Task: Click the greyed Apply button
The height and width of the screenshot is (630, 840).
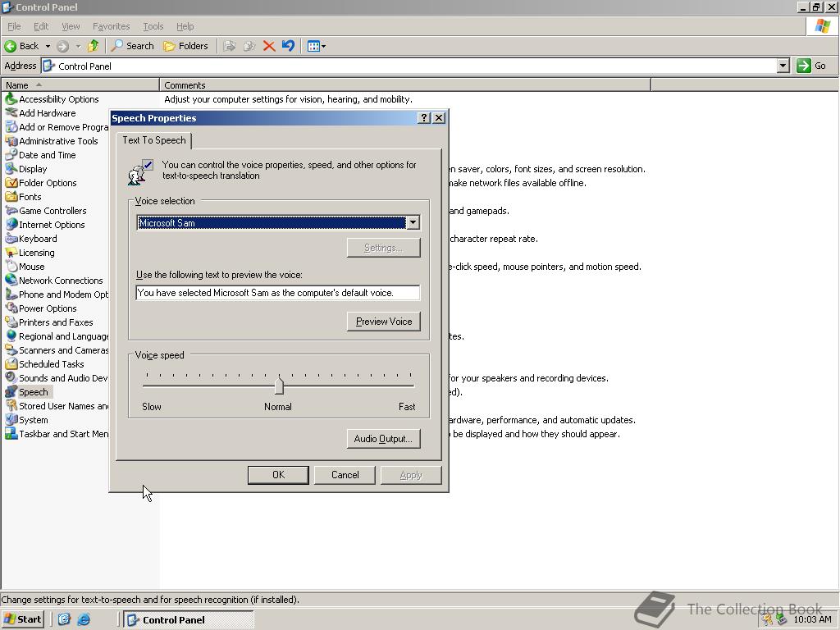Action: (411, 475)
